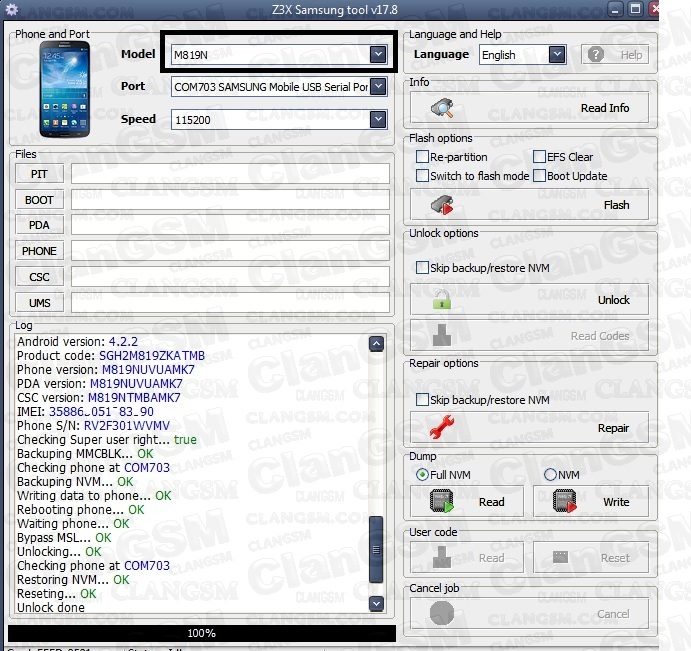Click the 100% progress bar
This screenshot has height=651, width=691.
[202, 633]
